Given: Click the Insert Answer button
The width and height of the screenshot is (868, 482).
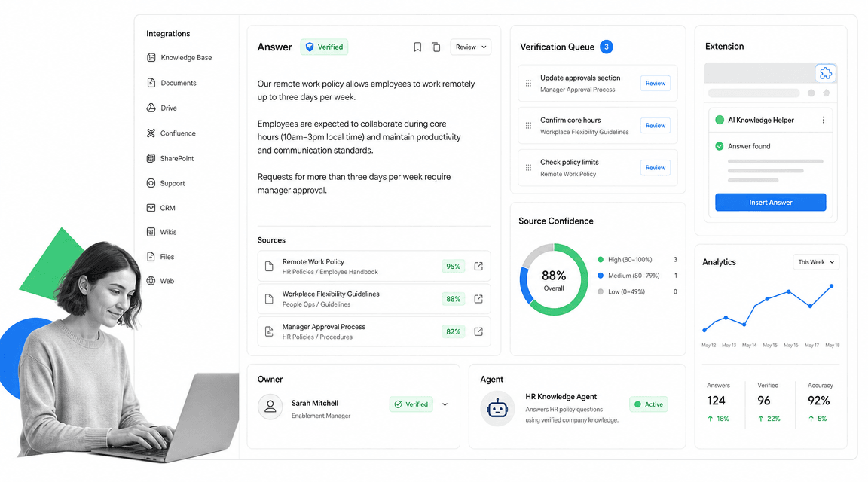Looking at the screenshot, I should coord(770,202).
